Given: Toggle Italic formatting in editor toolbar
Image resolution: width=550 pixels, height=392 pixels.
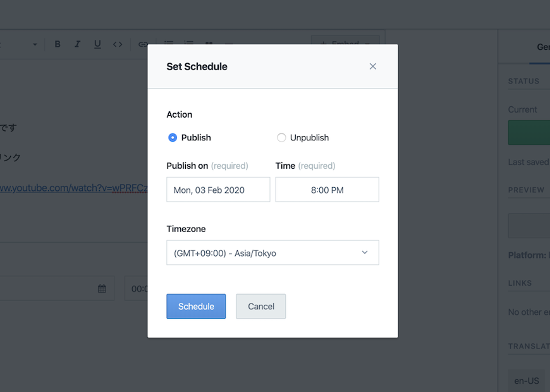Looking at the screenshot, I should [78, 44].
